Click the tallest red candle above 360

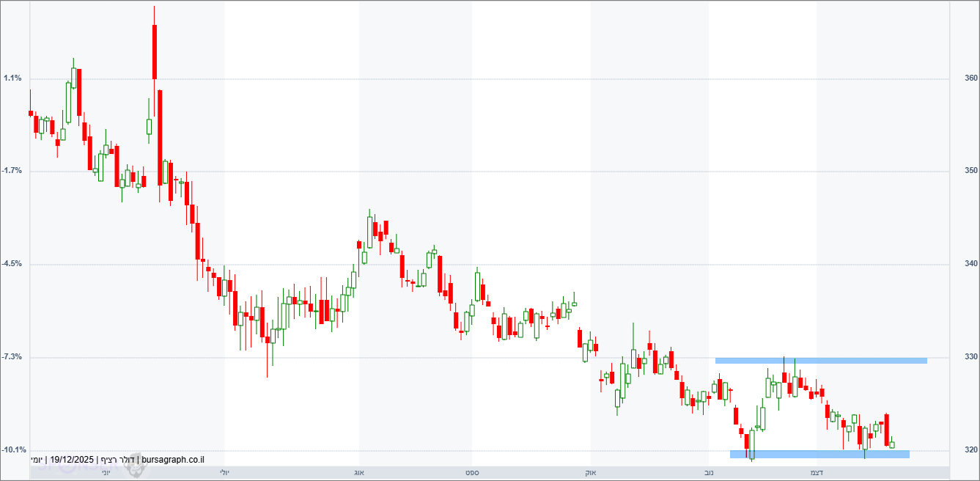tap(155, 51)
